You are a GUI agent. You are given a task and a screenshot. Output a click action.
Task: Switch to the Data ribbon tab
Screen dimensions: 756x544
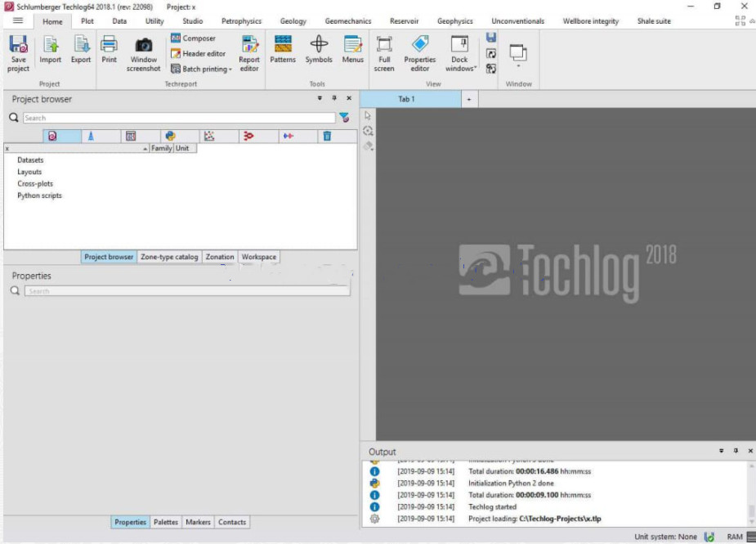pos(119,21)
